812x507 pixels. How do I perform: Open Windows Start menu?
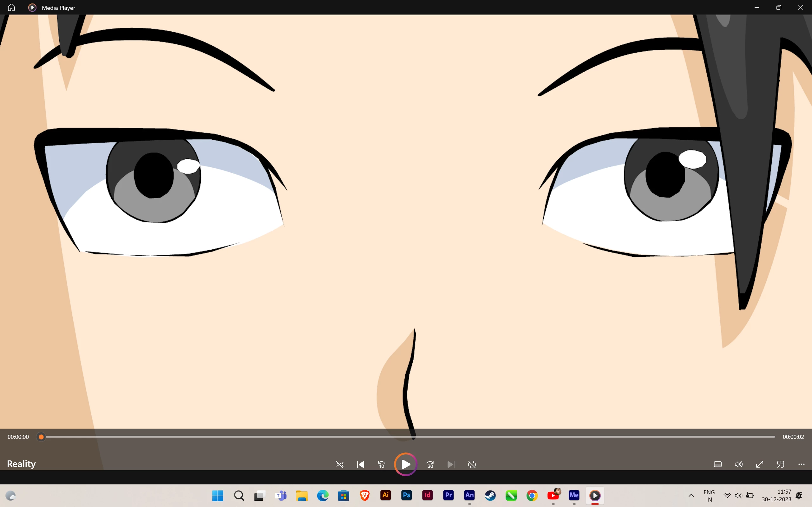(x=218, y=495)
